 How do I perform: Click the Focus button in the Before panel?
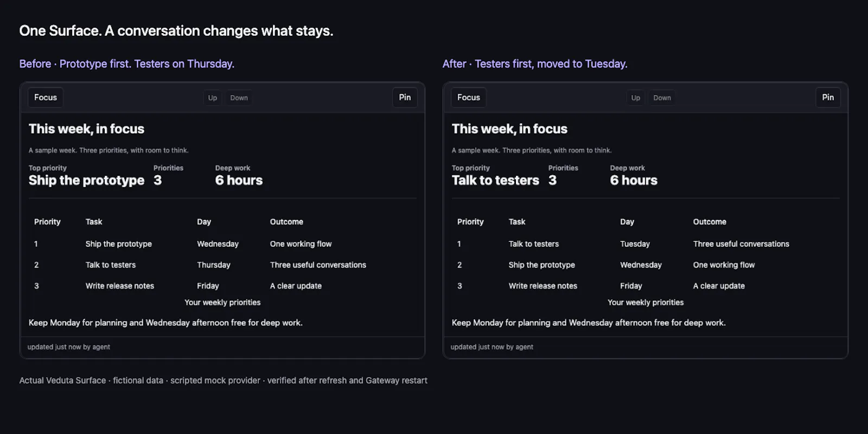(46, 98)
